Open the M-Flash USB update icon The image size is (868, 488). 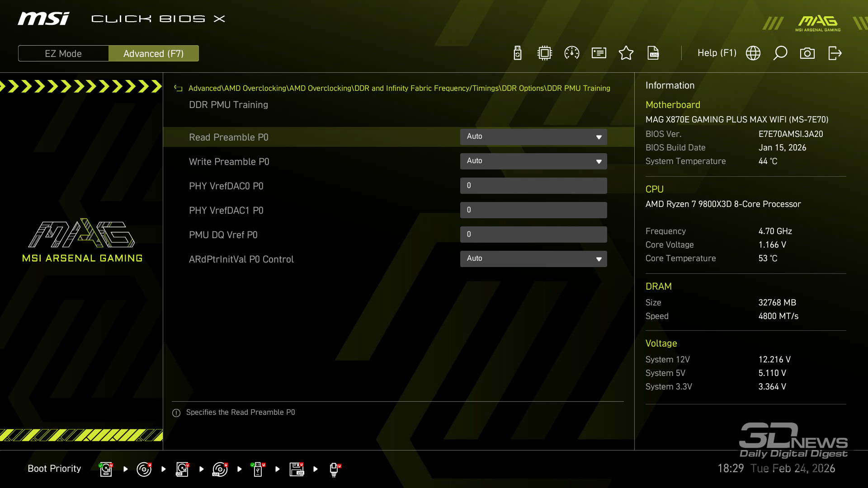518,53
